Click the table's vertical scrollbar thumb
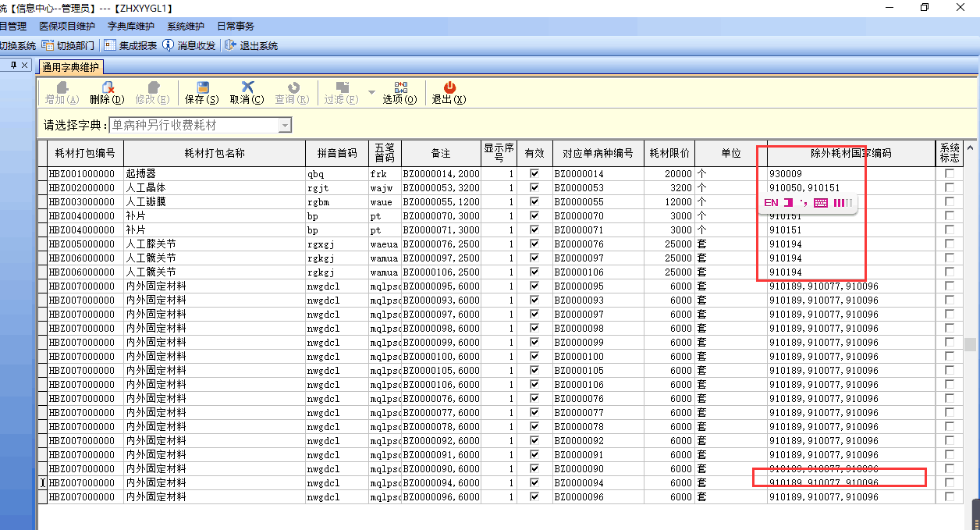 (970, 344)
